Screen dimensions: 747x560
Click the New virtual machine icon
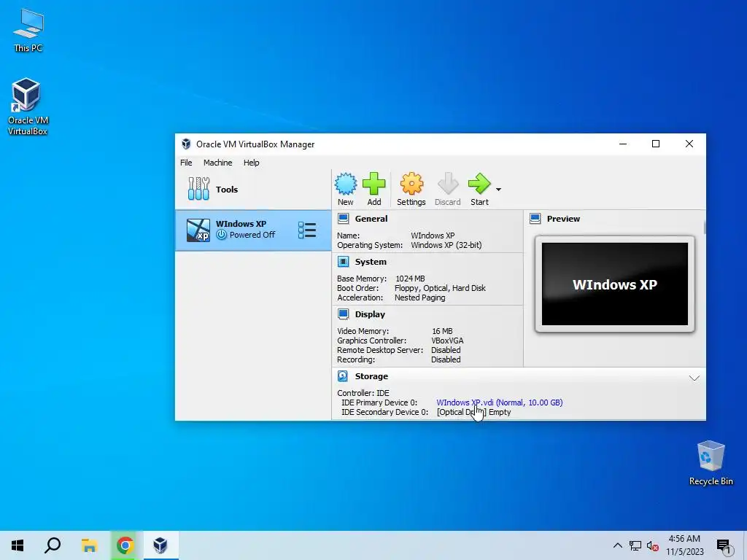(345, 184)
